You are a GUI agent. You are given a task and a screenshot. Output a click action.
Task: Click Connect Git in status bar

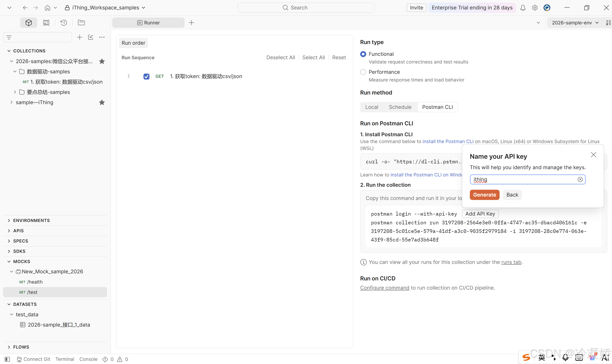tap(33, 359)
